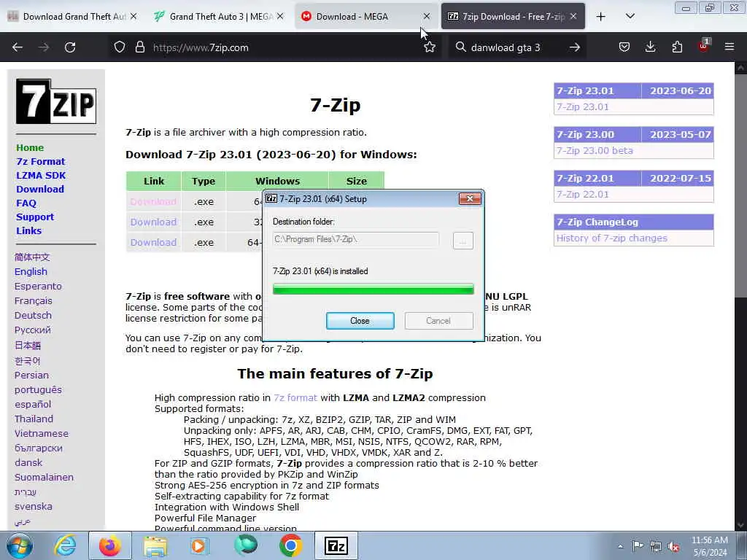Click the site security padlock icon
Image resolution: width=747 pixels, height=560 pixels.
coord(139,47)
